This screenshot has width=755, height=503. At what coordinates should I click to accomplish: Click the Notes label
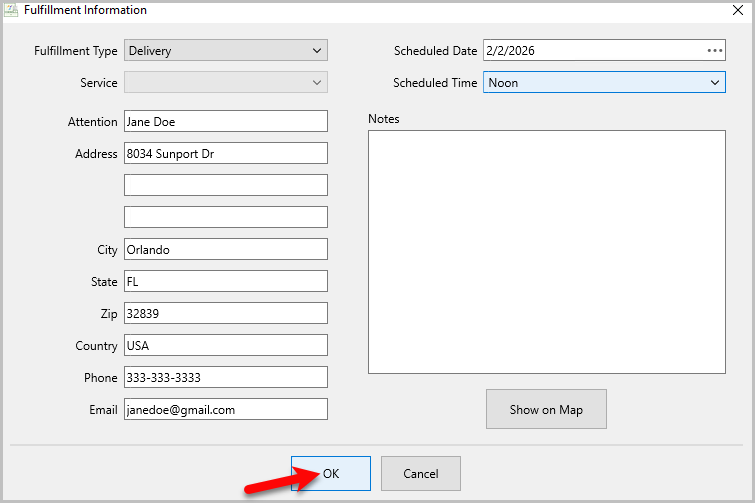click(x=384, y=119)
